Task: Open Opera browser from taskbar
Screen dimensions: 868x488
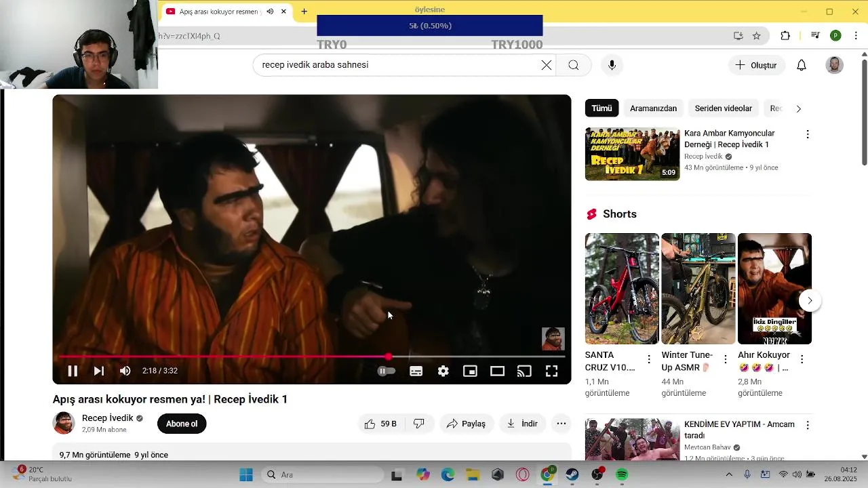Action: click(522, 474)
